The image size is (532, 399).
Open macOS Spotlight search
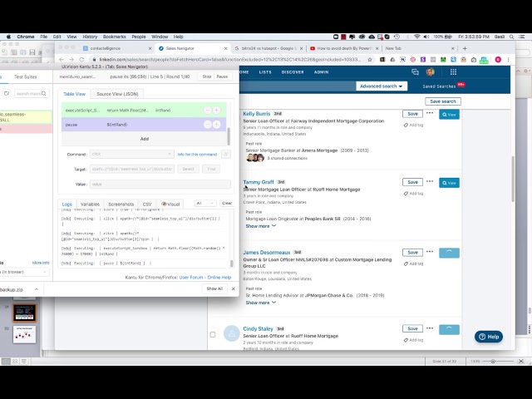pos(511,37)
